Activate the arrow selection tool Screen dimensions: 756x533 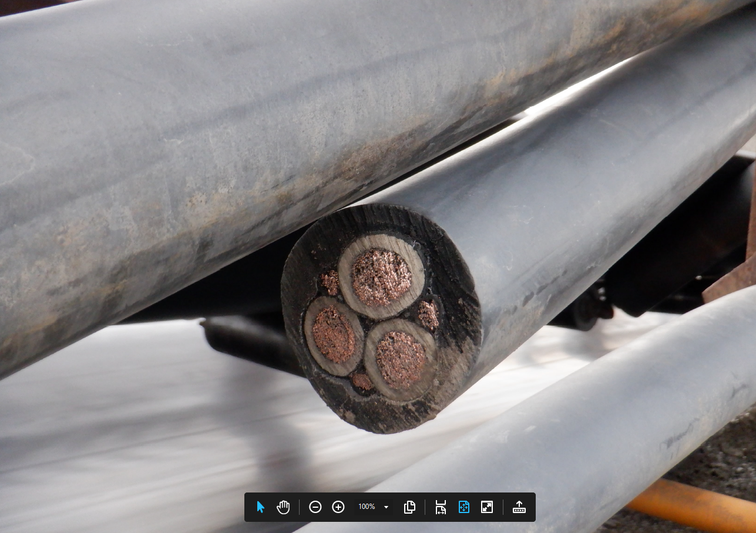click(260, 507)
